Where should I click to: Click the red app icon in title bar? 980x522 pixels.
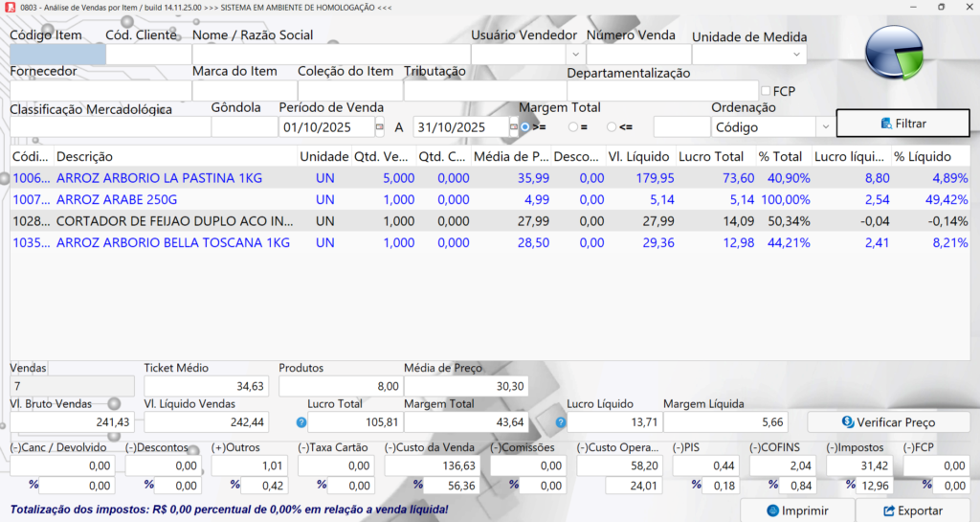point(11,7)
